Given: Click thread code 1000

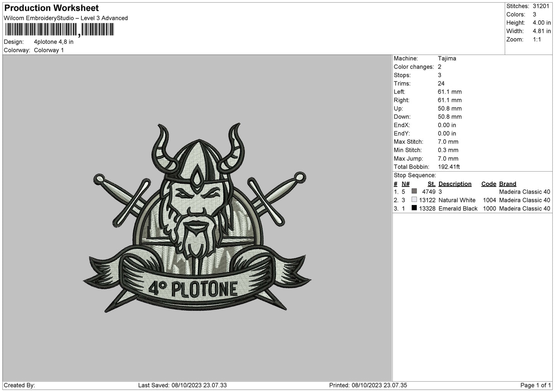Looking at the screenshot, I should tap(489, 208).
